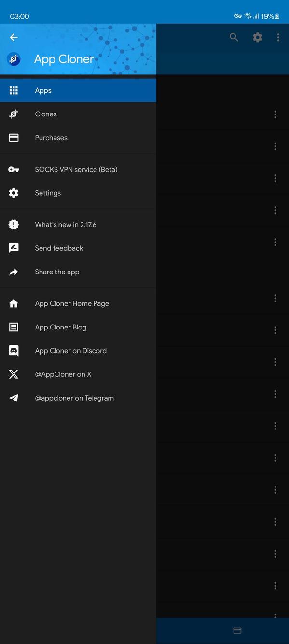This screenshot has height=644, width=289.
Task: Click the X logo for @AppCloner
Action: coord(14,374)
